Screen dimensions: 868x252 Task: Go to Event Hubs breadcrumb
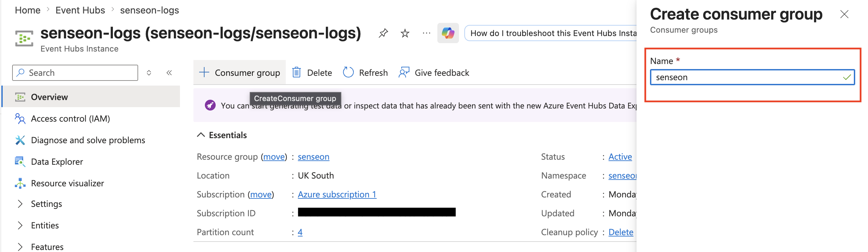coord(80,10)
